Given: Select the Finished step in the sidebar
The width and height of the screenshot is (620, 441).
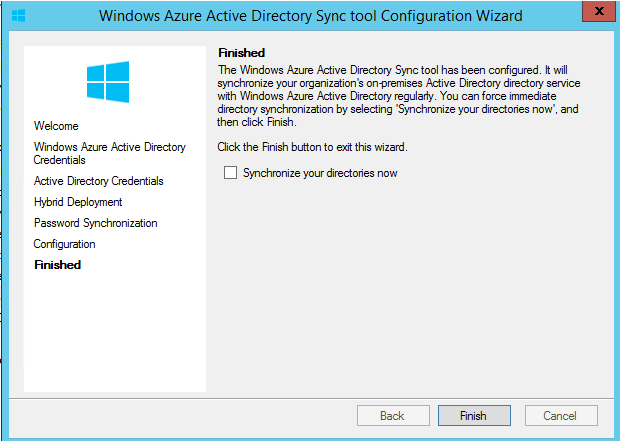Looking at the screenshot, I should pyautogui.click(x=57, y=265).
